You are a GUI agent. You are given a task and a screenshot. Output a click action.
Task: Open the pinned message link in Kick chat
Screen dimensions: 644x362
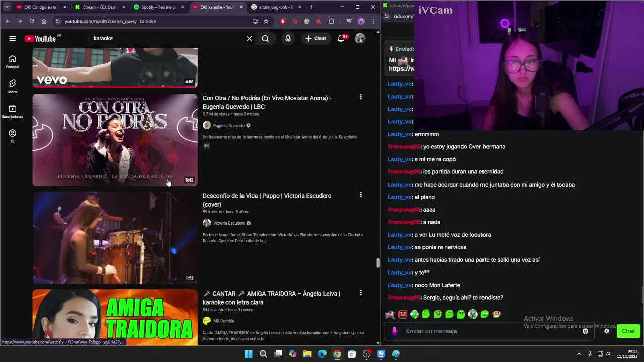coord(401,69)
